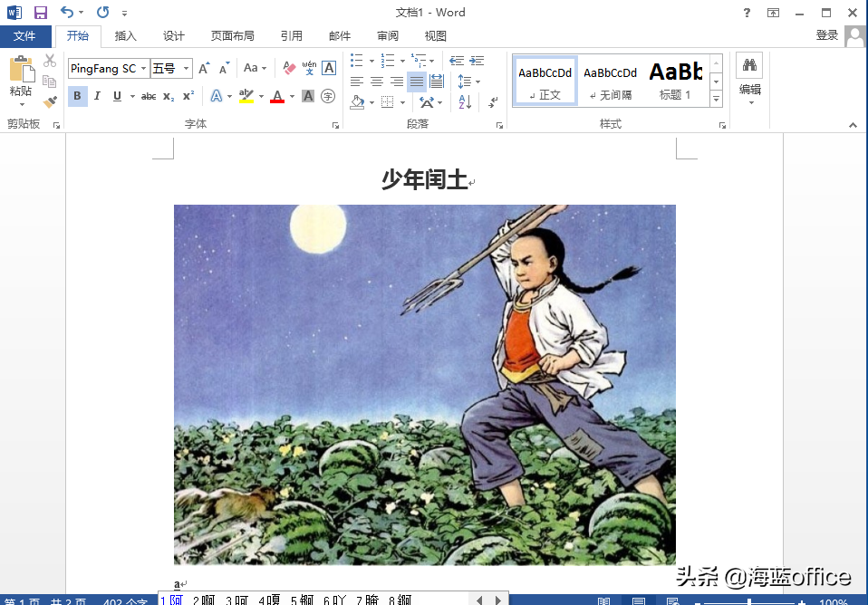Toggle strikethrough formatting

tap(149, 96)
